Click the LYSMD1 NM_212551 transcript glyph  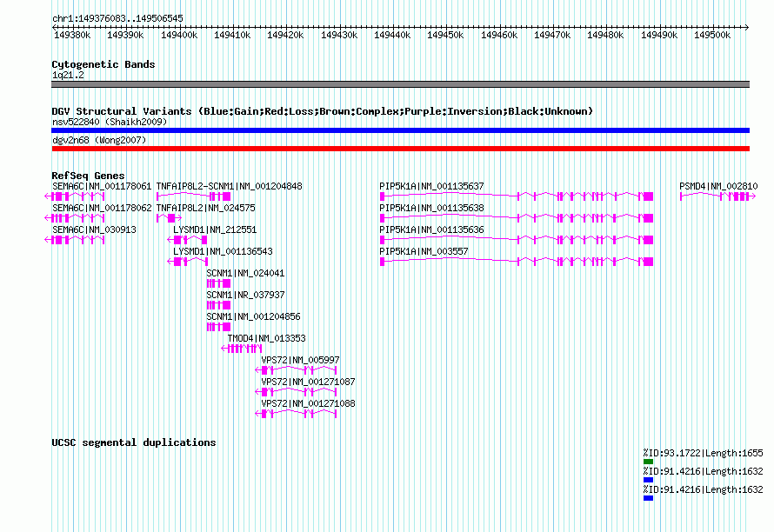coord(187,240)
